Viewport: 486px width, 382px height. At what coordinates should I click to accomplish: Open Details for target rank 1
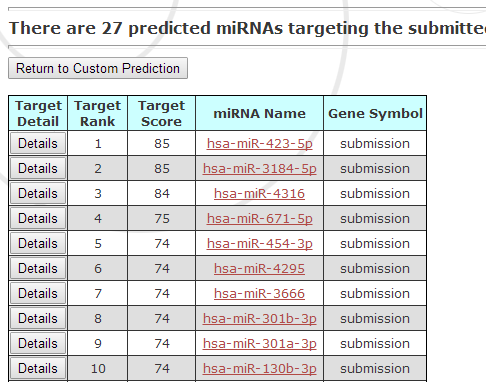38,143
